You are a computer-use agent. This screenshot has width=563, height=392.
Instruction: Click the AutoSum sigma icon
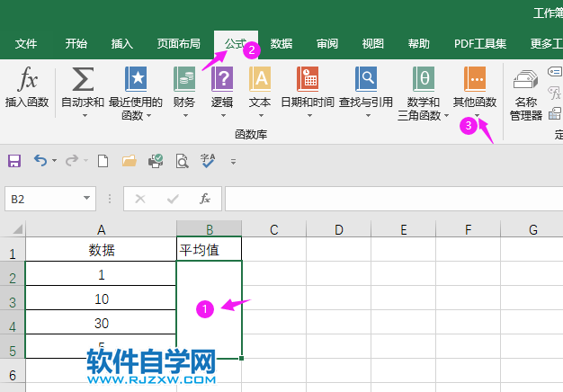coord(83,78)
